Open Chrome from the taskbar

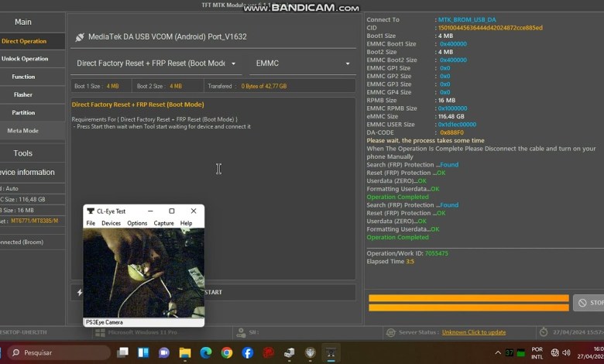click(x=226, y=352)
